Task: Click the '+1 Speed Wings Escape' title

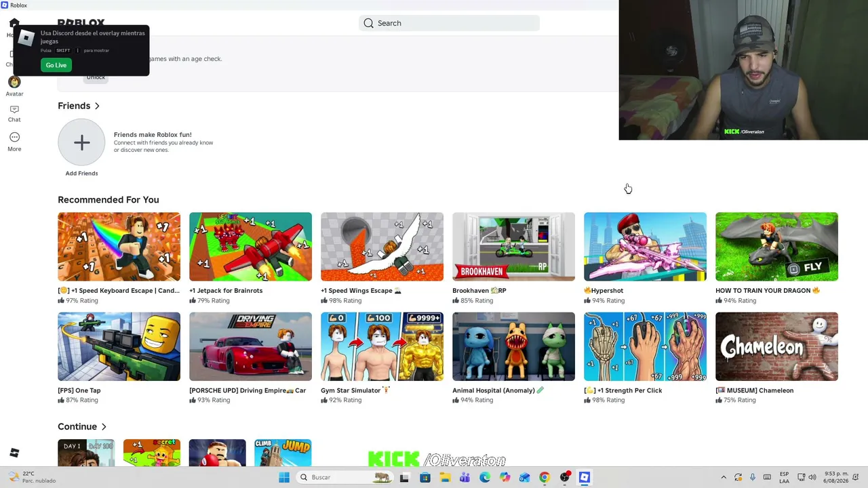Action: click(361, 291)
